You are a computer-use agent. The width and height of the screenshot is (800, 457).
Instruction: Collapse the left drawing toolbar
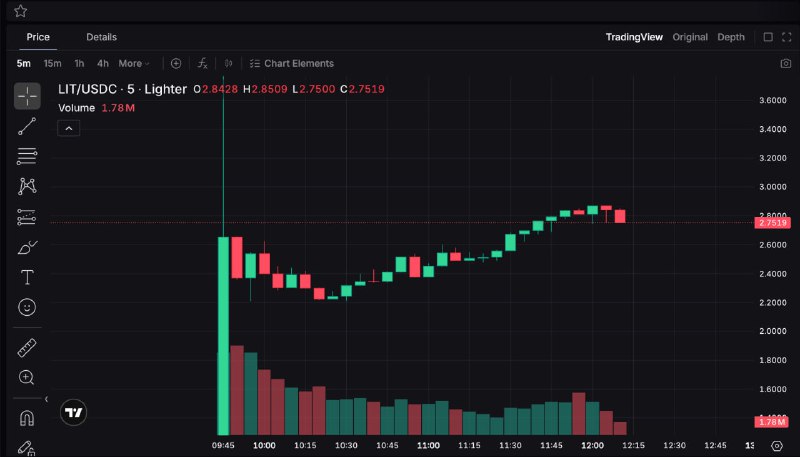pos(45,398)
